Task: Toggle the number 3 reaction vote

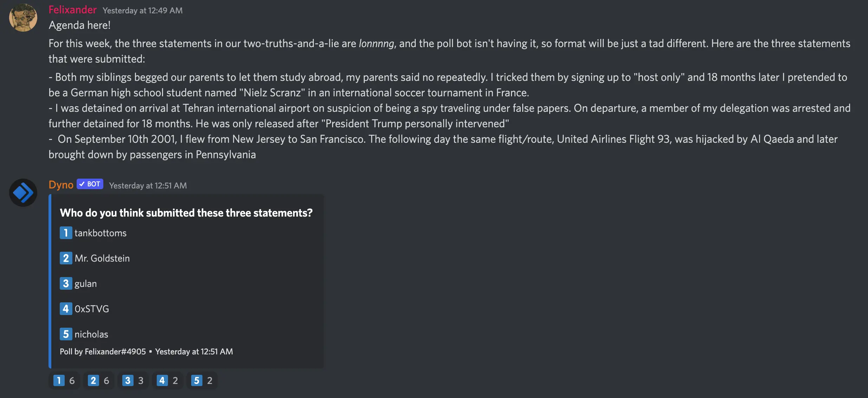Action: pos(133,380)
